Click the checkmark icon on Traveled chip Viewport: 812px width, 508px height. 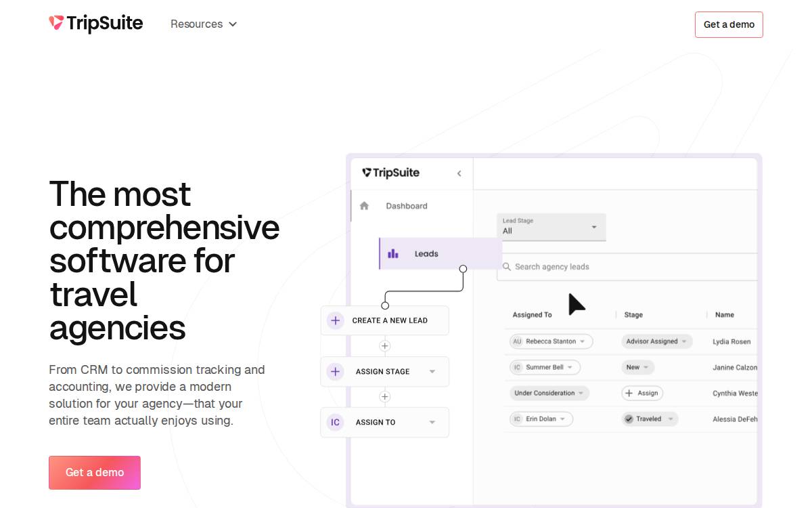point(629,419)
